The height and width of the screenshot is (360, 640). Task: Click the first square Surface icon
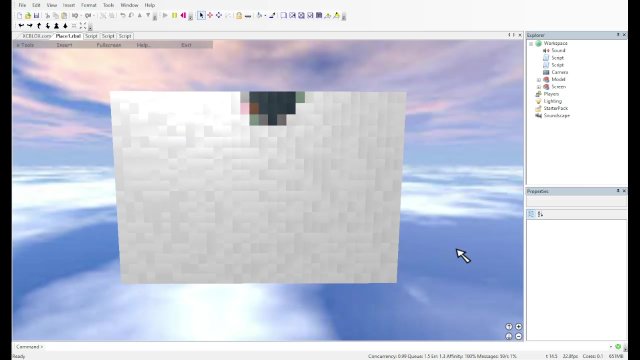[283, 16]
